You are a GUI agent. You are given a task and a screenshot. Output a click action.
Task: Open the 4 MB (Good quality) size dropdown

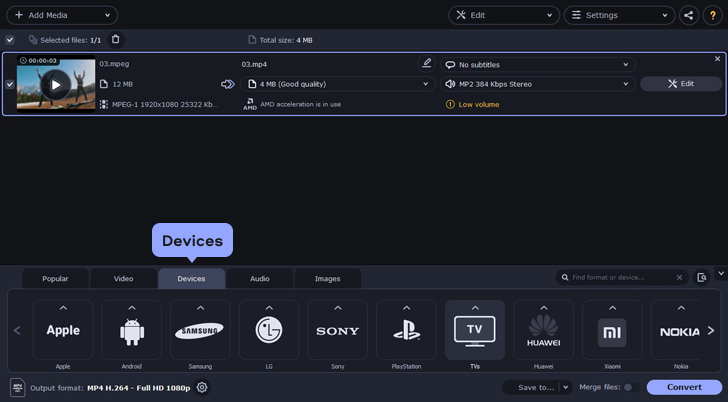coord(338,84)
